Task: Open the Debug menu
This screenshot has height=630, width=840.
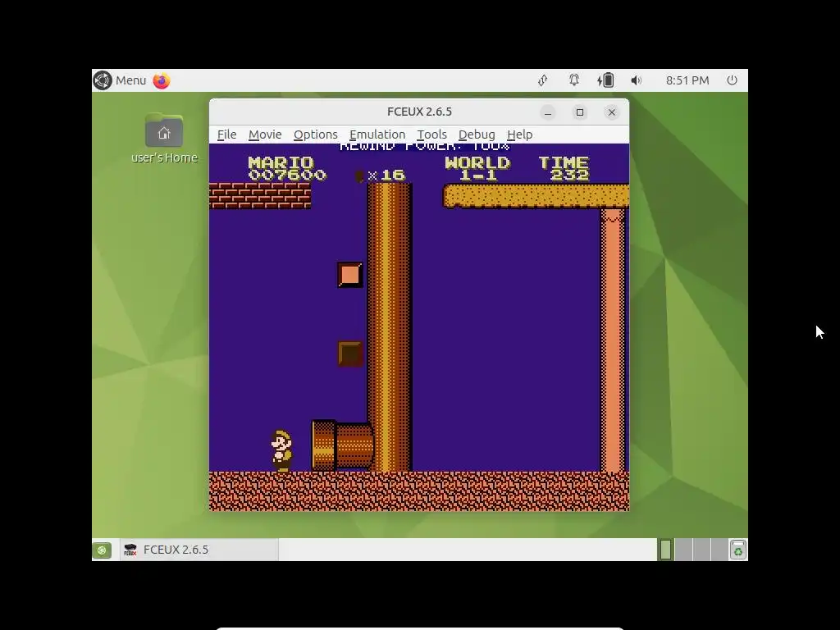Action: pyautogui.click(x=477, y=135)
